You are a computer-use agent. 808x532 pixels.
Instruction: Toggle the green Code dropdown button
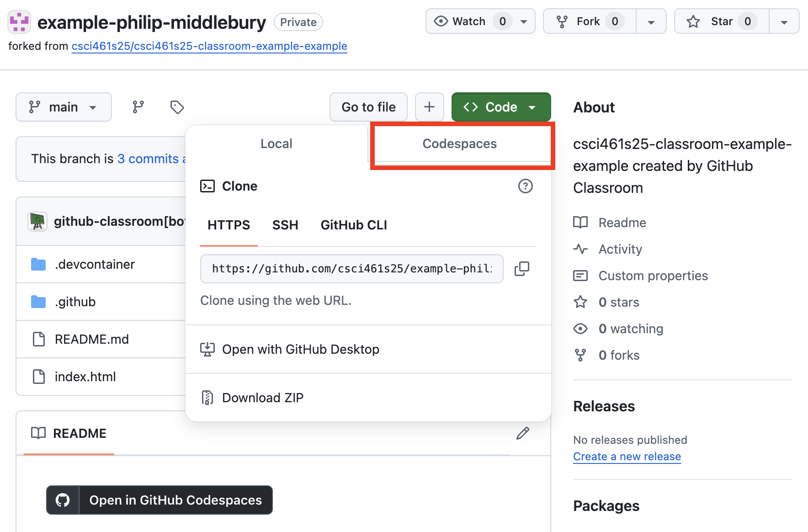click(x=501, y=107)
